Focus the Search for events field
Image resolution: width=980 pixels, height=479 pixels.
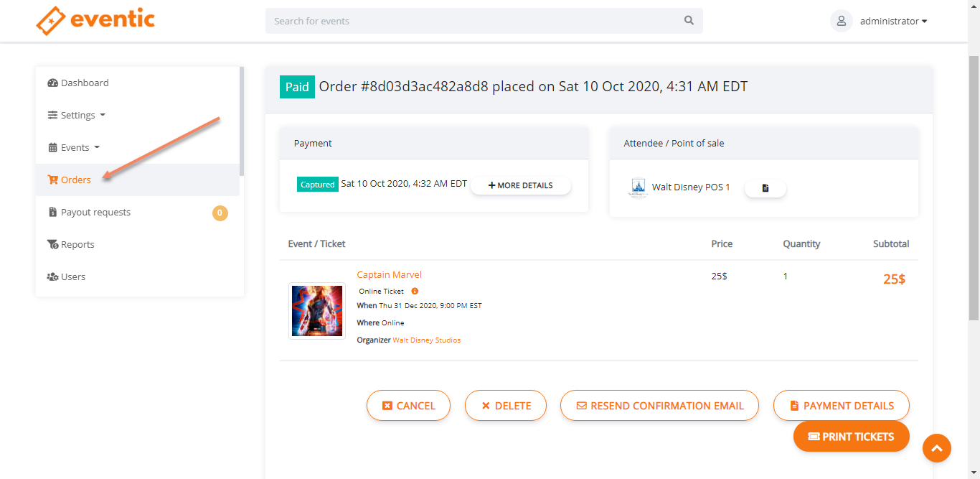[x=473, y=21]
